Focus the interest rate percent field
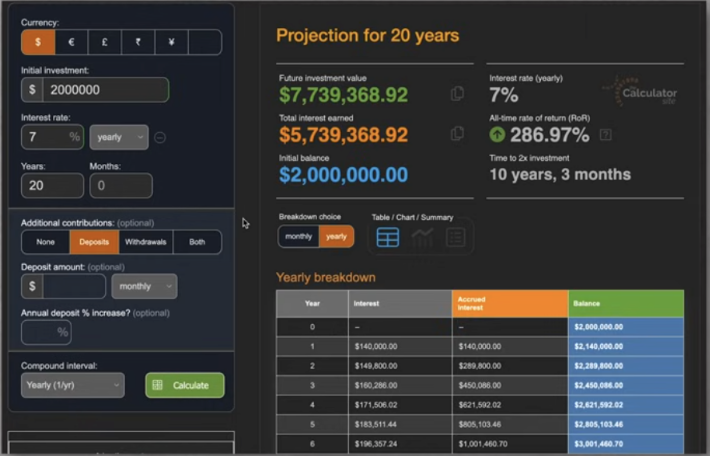710x456 pixels. click(53, 137)
